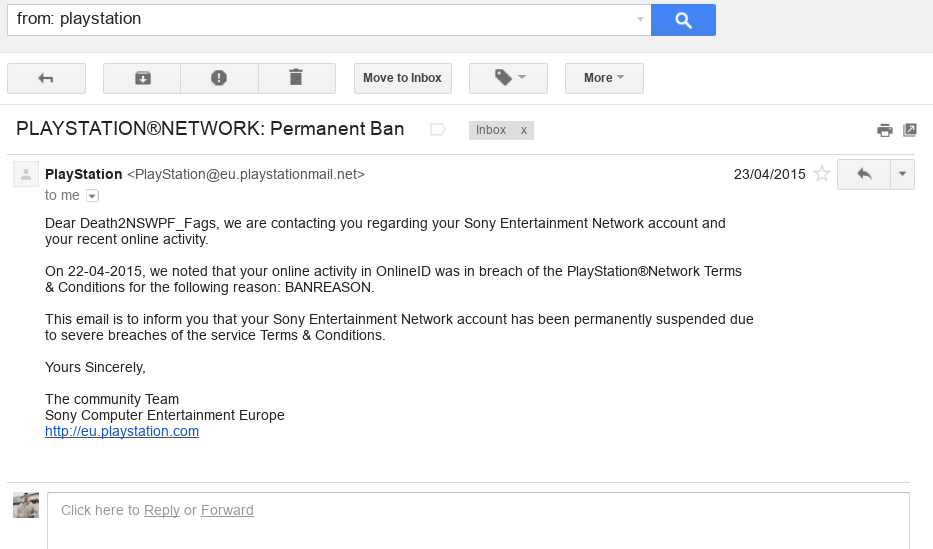The height and width of the screenshot is (549, 933).
Task: Archive this email
Action: click(142, 79)
